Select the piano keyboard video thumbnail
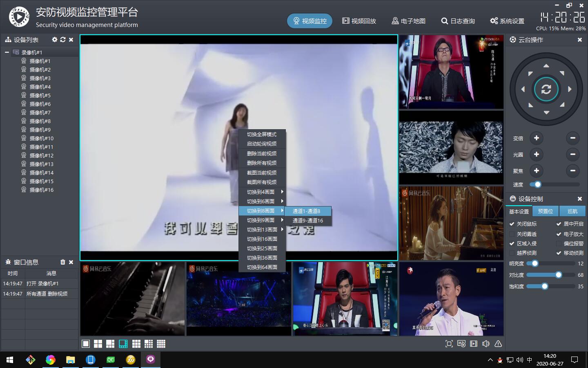This screenshot has width=588, height=368. point(132,299)
